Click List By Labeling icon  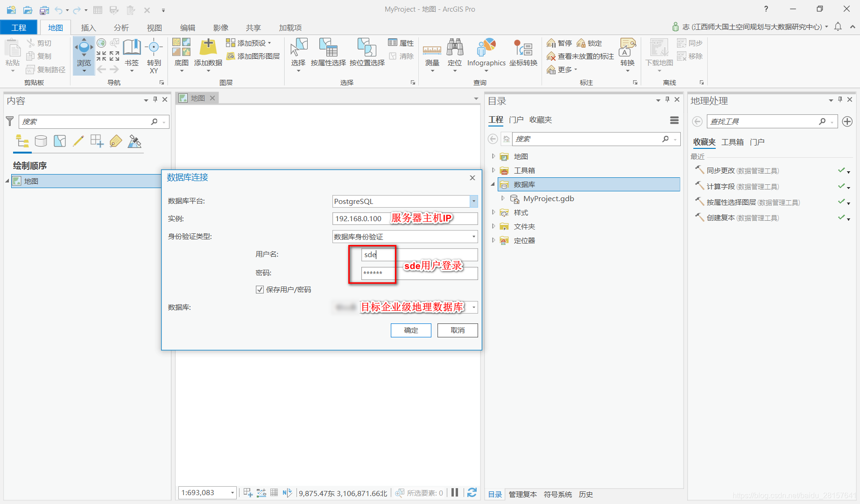116,141
